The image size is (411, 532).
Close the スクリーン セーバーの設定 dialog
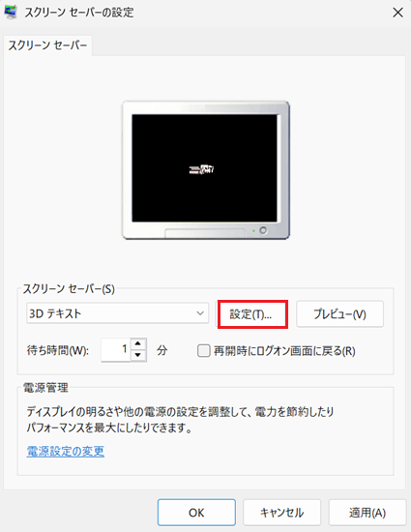pyautogui.click(x=397, y=13)
